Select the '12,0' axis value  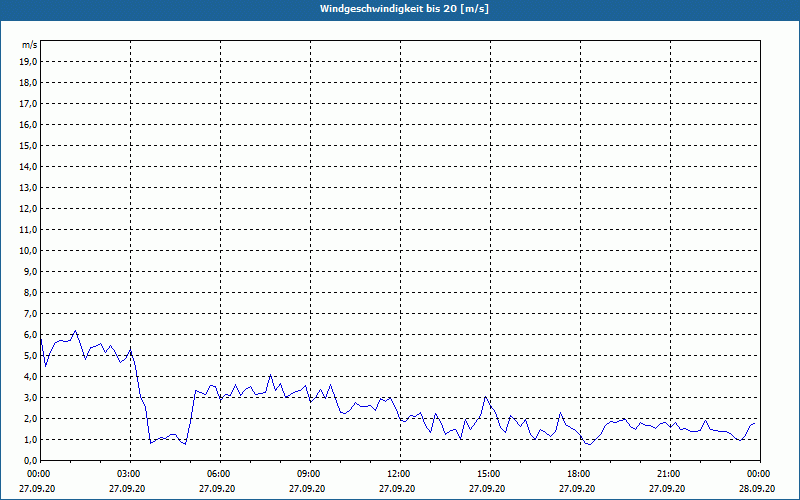pyautogui.click(x=28, y=209)
